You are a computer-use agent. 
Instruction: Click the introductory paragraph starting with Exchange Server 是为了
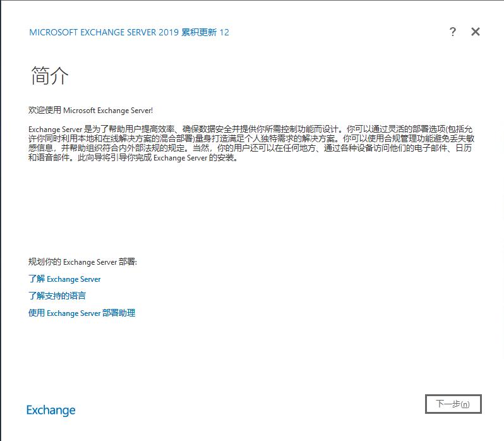[x=251, y=143]
